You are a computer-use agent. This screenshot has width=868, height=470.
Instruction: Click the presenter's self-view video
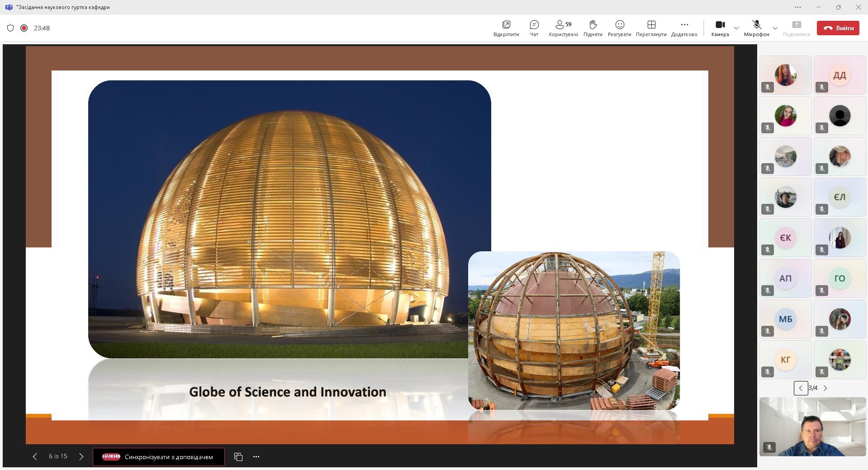point(813,427)
